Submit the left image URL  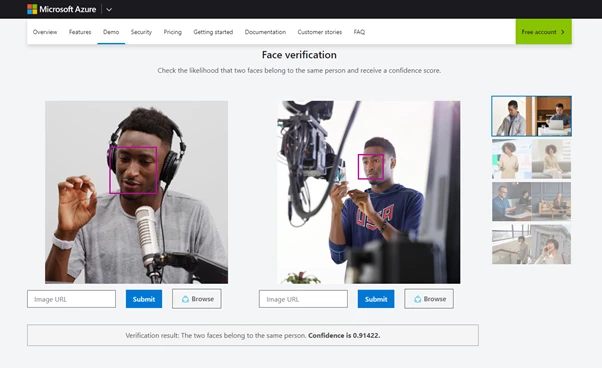[144, 299]
